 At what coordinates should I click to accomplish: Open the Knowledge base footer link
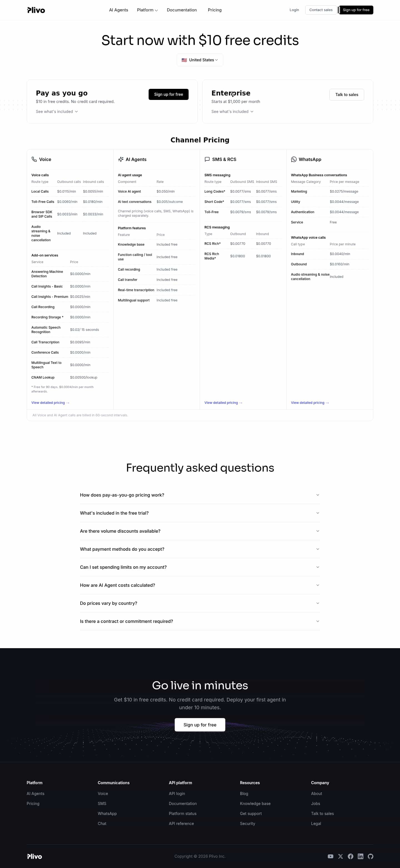point(255,804)
